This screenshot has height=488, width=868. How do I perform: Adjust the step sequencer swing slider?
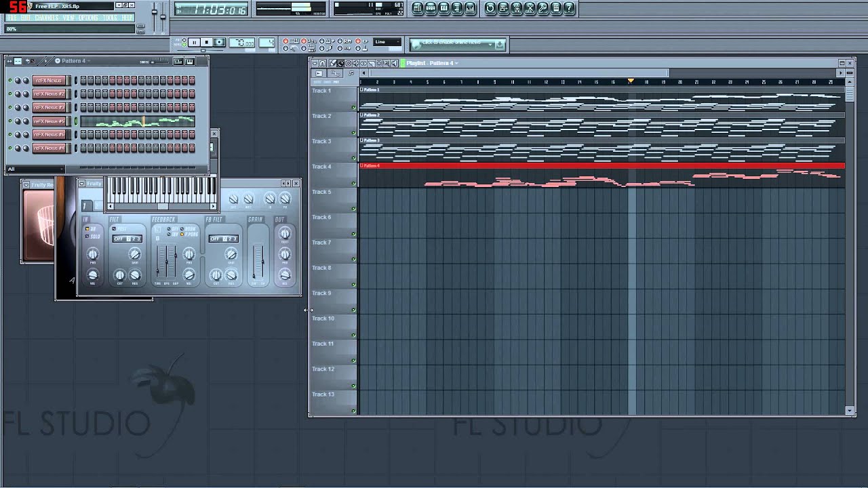(160, 62)
